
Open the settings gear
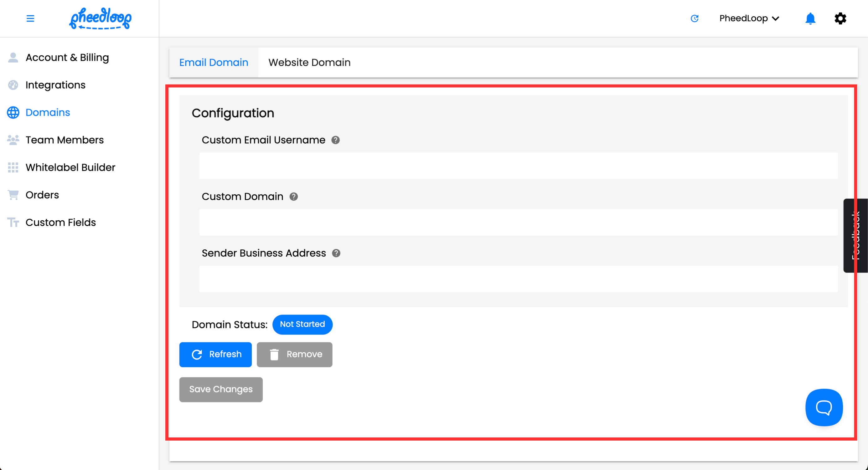point(840,18)
